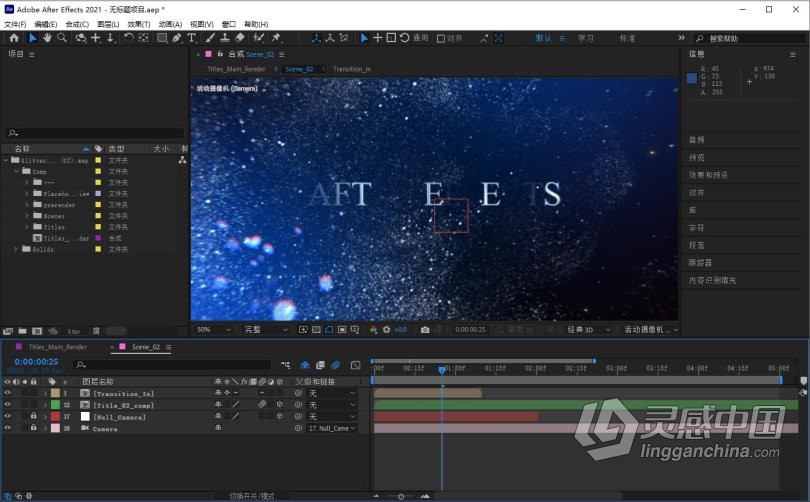The height and width of the screenshot is (502, 810).
Task: Hide the Null_Camera layer eye
Action: (x=7, y=416)
